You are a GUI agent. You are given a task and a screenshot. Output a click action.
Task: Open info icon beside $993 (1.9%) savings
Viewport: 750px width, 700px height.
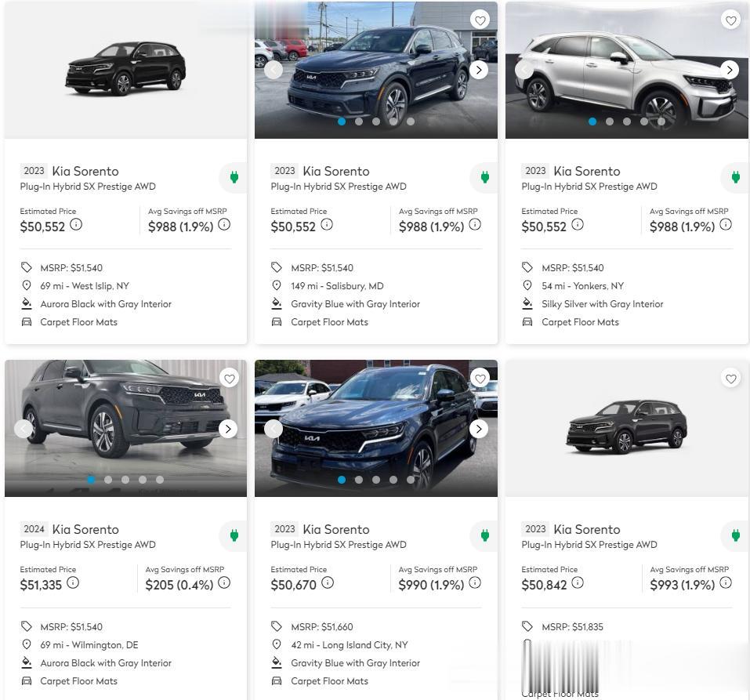pyautogui.click(x=726, y=582)
